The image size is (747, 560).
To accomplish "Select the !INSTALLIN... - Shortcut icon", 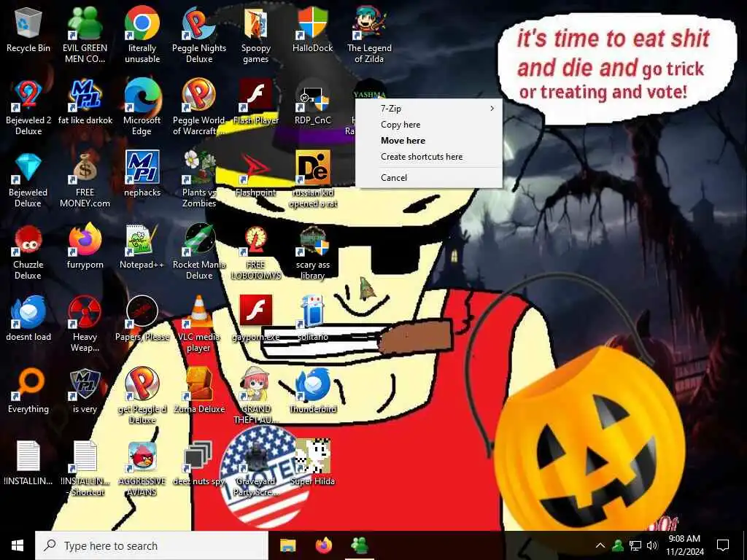I will (85, 457).
